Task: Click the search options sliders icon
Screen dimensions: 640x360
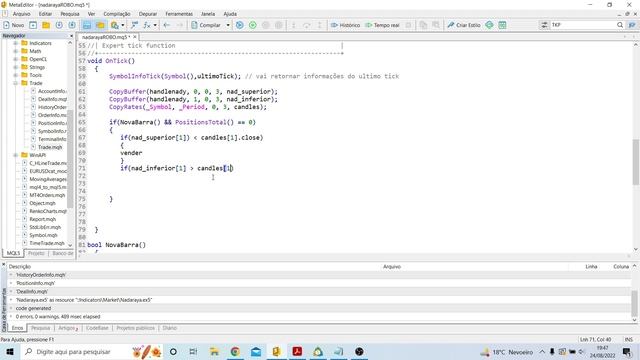Action: [544, 25]
